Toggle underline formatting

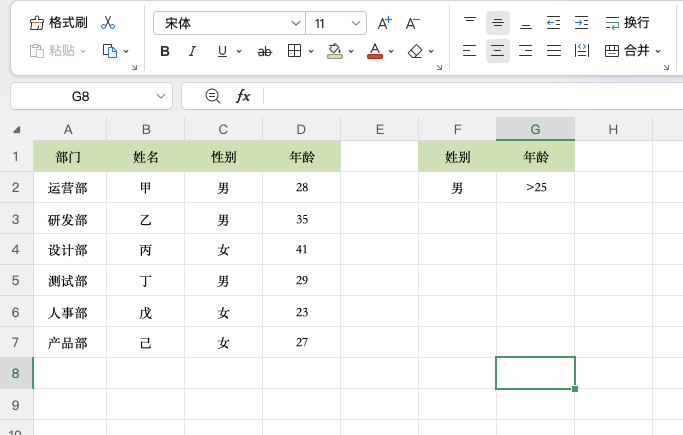[x=222, y=51]
